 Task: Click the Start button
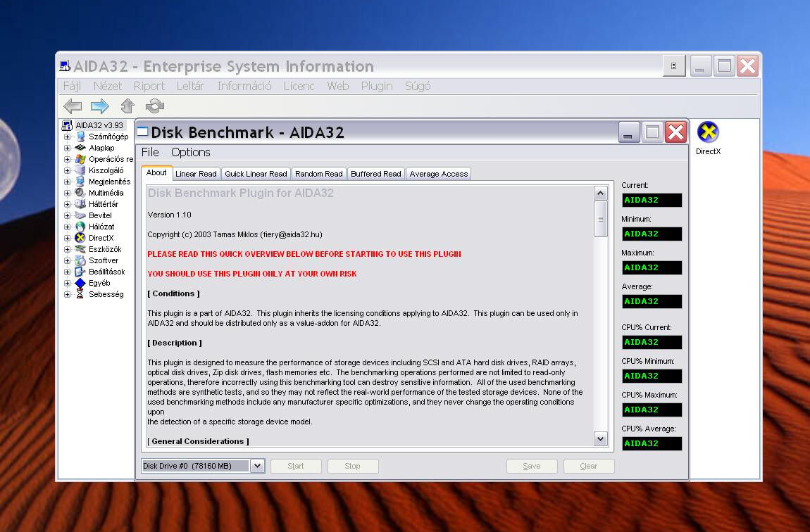click(296, 466)
